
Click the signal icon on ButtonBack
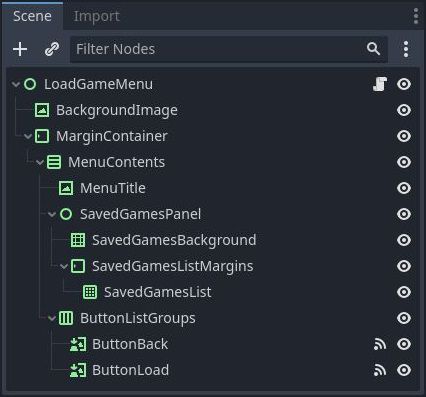380,344
